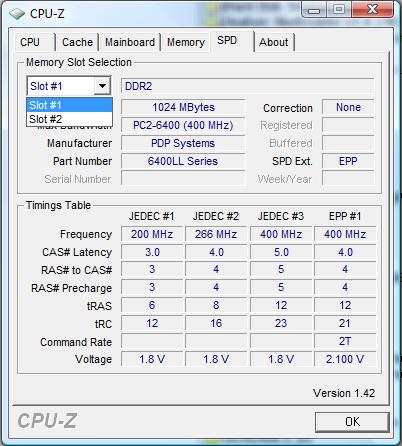
Task: Click the Command Rate 2T cell
Action: click(345, 341)
